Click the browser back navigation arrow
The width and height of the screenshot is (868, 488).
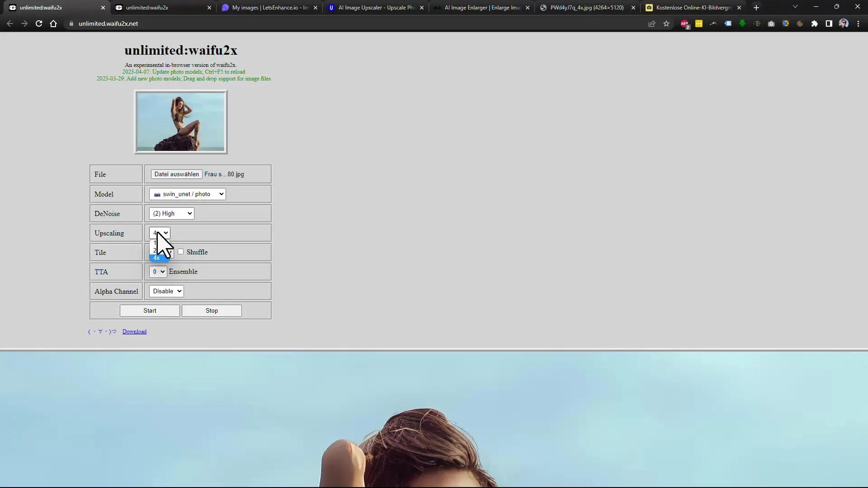point(9,23)
